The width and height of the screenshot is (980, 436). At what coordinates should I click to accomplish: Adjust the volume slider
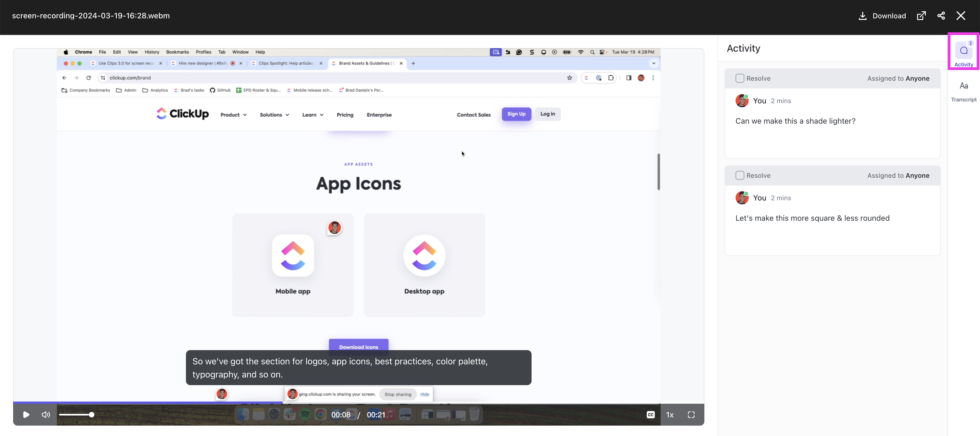(76, 415)
